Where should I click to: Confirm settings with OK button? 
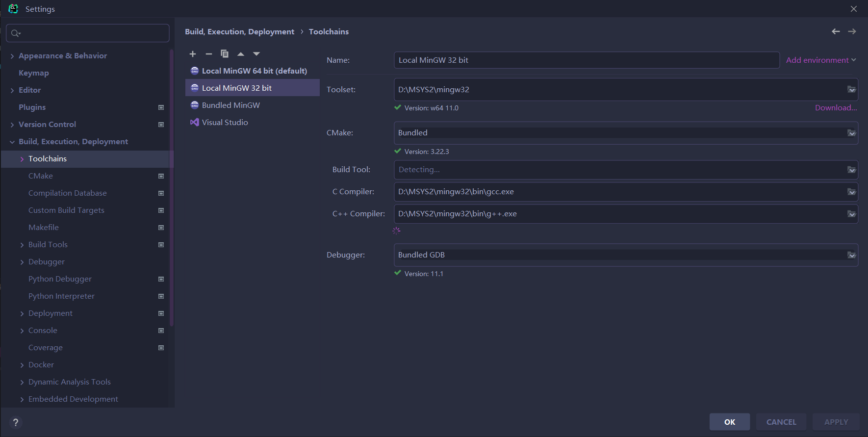point(730,422)
